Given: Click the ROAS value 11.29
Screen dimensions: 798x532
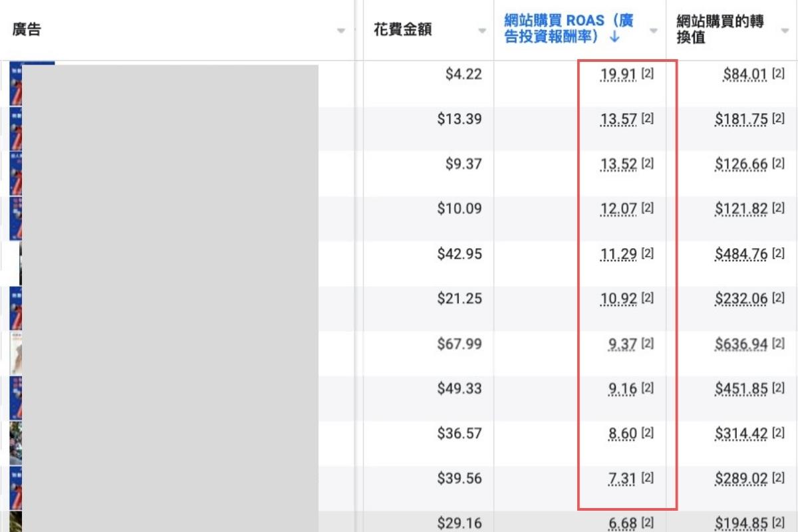Looking at the screenshot, I should [x=618, y=254].
